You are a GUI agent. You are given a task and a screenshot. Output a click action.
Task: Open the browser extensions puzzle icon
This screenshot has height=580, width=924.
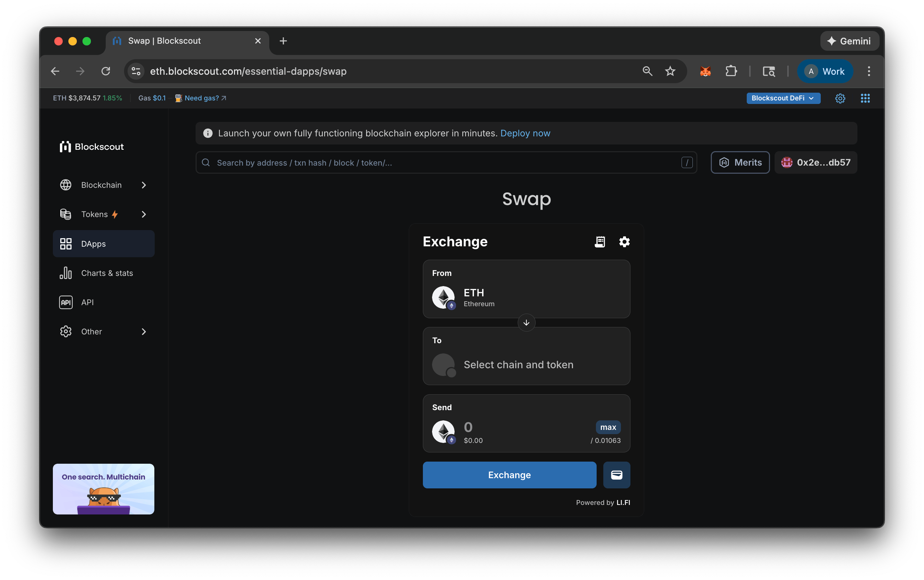tap(731, 71)
